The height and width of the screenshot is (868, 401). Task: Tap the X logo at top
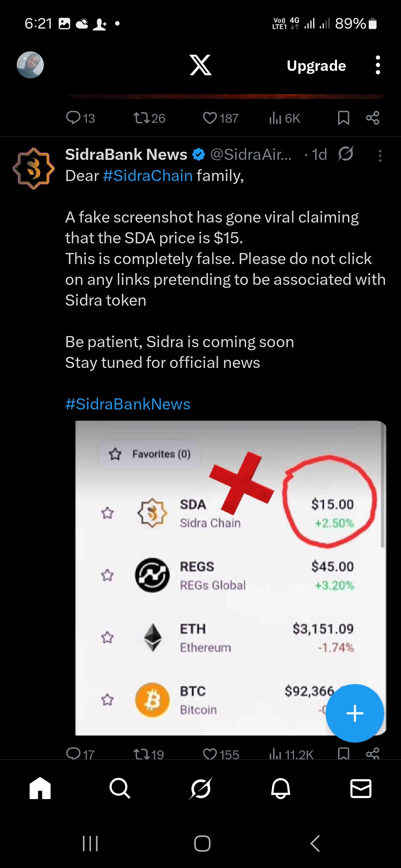click(200, 65)
